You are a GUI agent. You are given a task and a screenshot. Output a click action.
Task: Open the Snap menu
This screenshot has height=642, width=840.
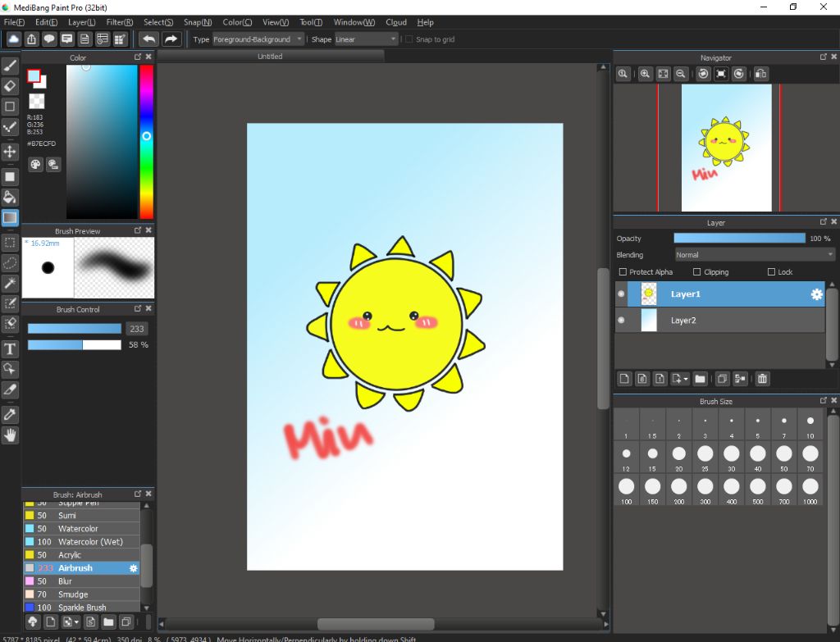tap(198, 22)
